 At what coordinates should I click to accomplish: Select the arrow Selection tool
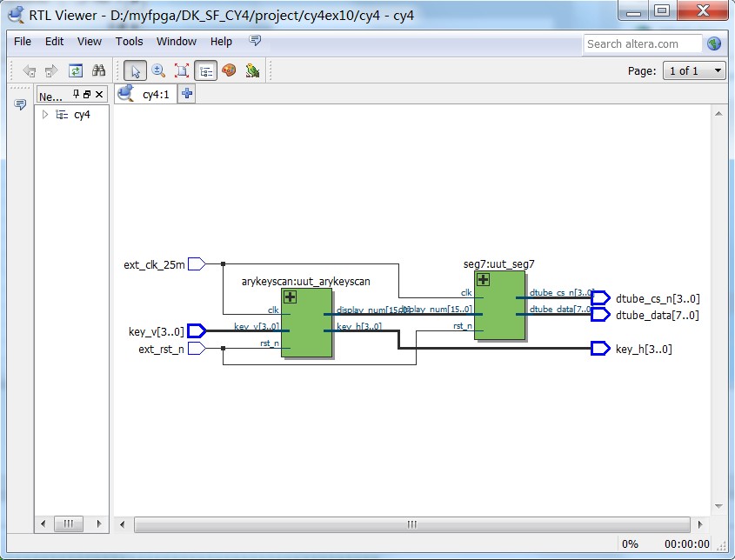(x=135, y=70)
